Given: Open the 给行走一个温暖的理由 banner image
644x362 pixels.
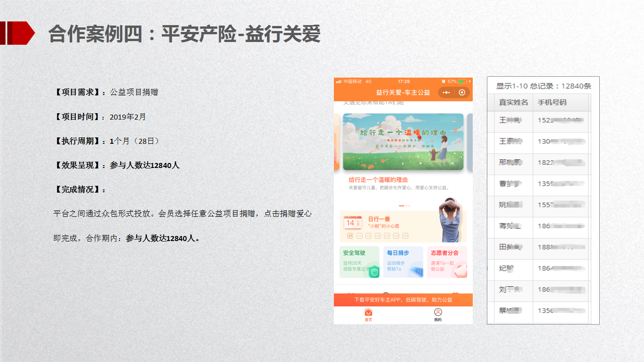Looking at the screenshot, I should 403,142.
